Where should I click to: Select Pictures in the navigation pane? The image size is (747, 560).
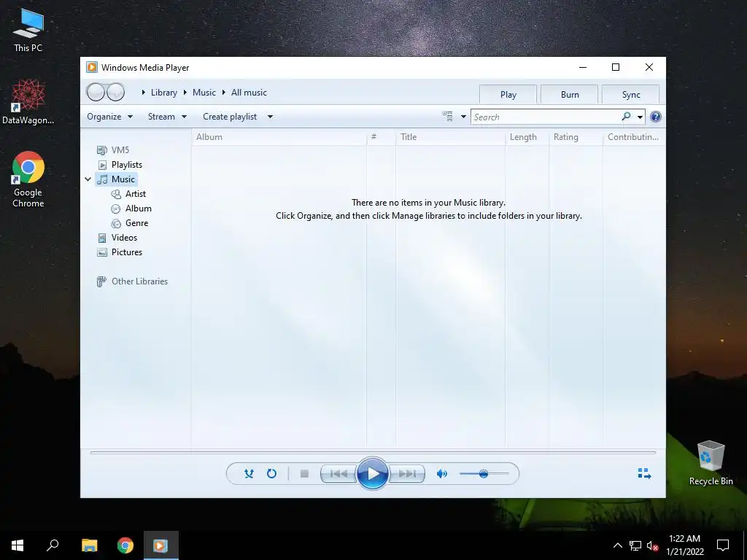click(120, 252)
